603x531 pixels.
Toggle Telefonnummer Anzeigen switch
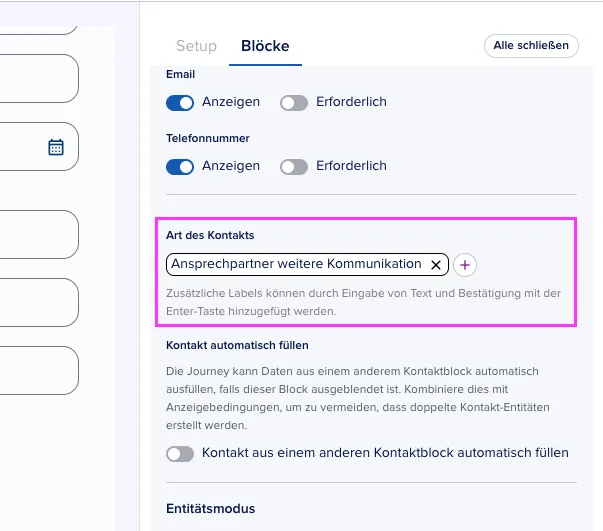[180, 166]
